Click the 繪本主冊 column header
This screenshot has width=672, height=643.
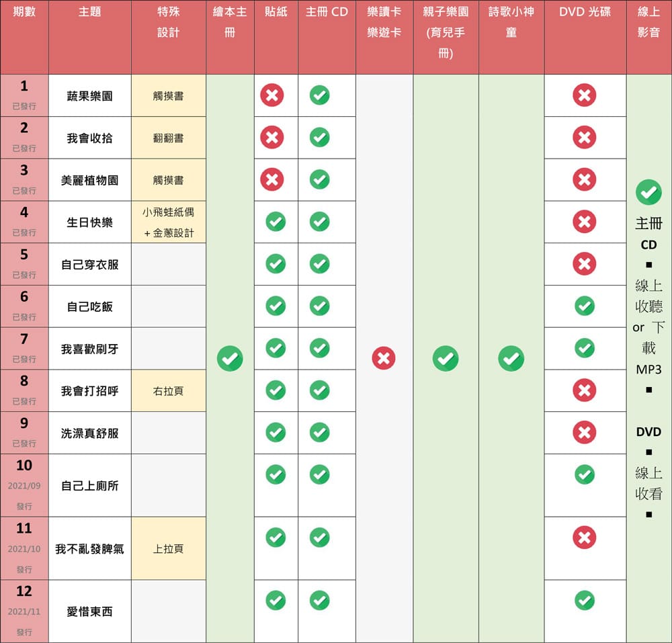point(230,37)
